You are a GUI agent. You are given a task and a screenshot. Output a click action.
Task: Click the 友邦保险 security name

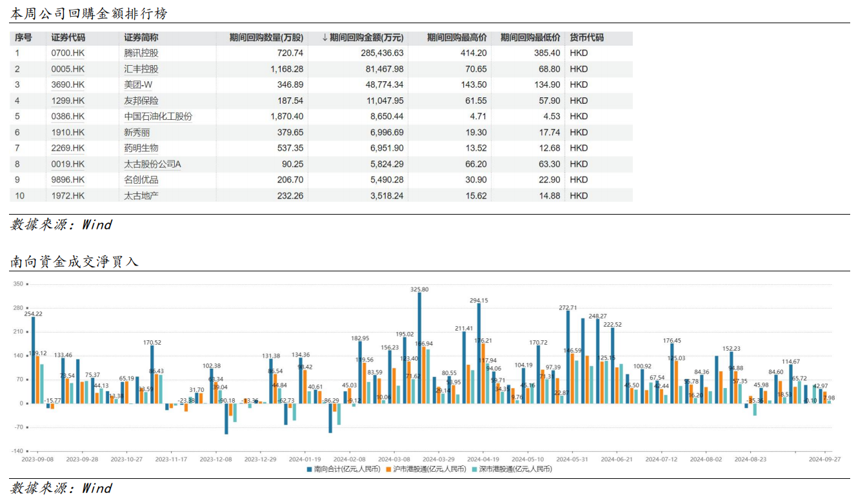click(x=141, y=101)
